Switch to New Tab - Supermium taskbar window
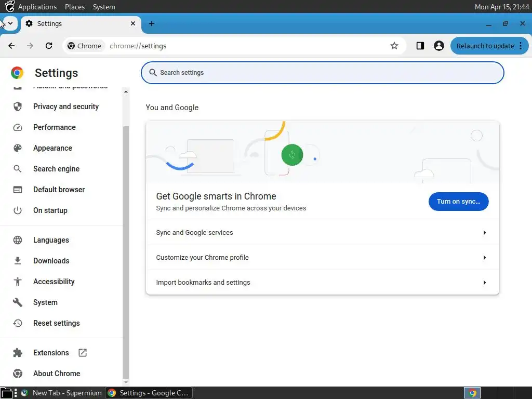This screenshot has width=532, height=399. click(61, 393)
